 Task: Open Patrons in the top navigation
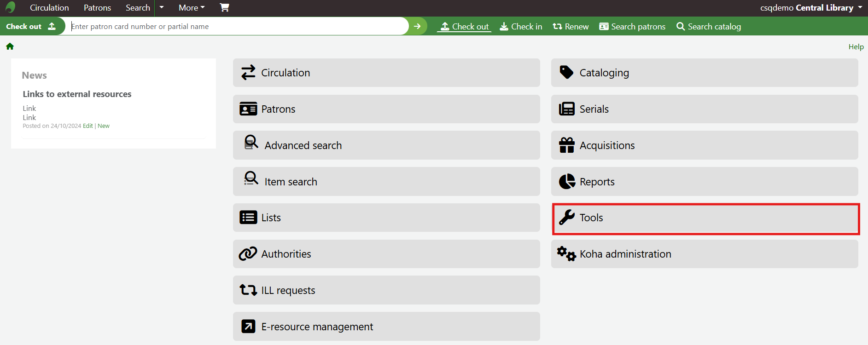[97, 7]
